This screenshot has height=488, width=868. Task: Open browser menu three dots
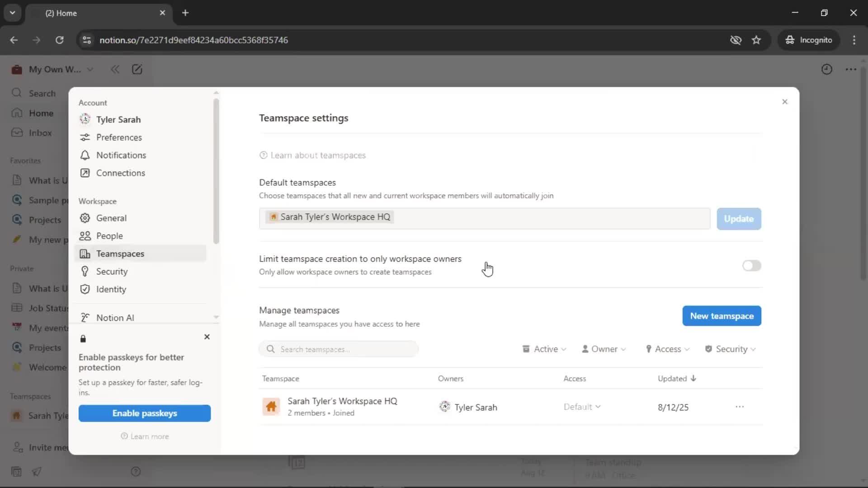point(854,40)
